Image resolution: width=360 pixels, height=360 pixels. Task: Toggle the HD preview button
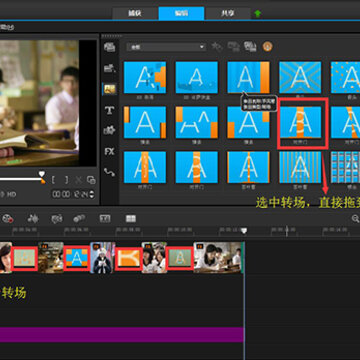tap(11, 194)
